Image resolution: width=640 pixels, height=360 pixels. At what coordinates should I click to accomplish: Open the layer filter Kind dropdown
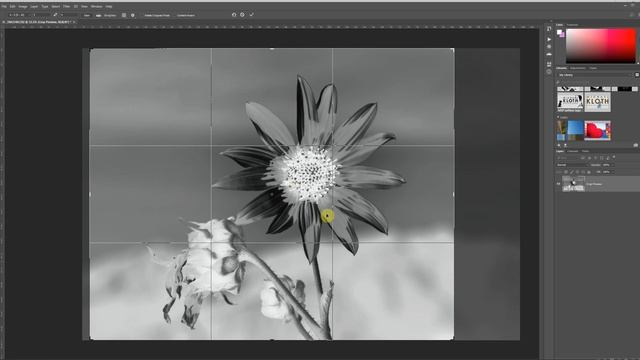pyautogui.click(x=568, y=158)
